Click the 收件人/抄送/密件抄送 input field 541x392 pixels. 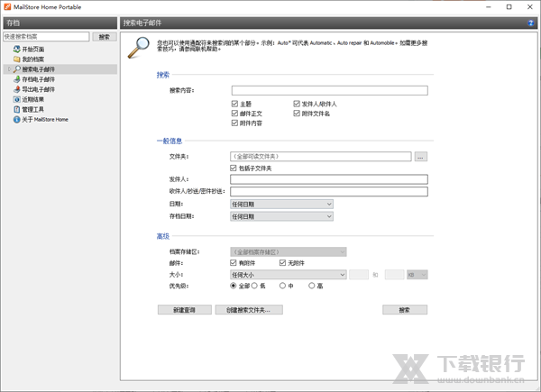[x=329, y=191]
